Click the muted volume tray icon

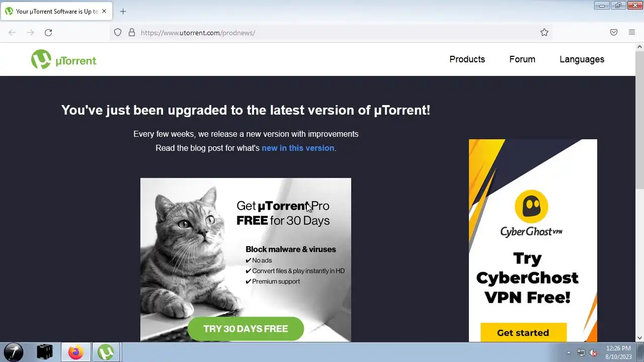pos(593,352)
